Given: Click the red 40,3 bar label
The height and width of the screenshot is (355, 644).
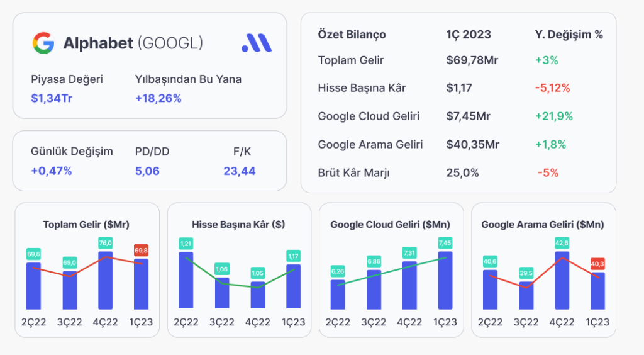Looking at the screenshot, I should pyautogui.click(x=597, y=264).
